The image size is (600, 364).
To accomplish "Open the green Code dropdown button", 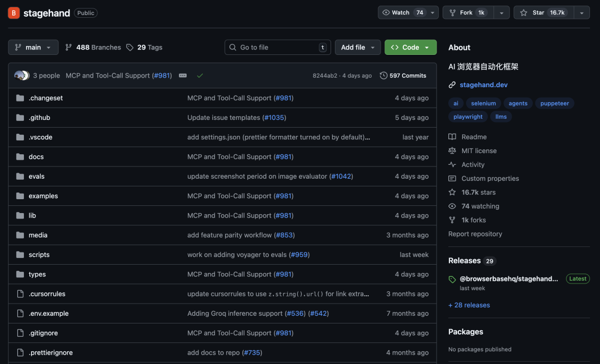I will click(411, 47).
